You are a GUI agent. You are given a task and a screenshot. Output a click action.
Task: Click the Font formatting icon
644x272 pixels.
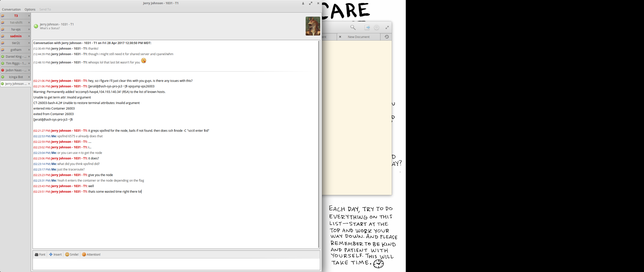coord(40,254)
